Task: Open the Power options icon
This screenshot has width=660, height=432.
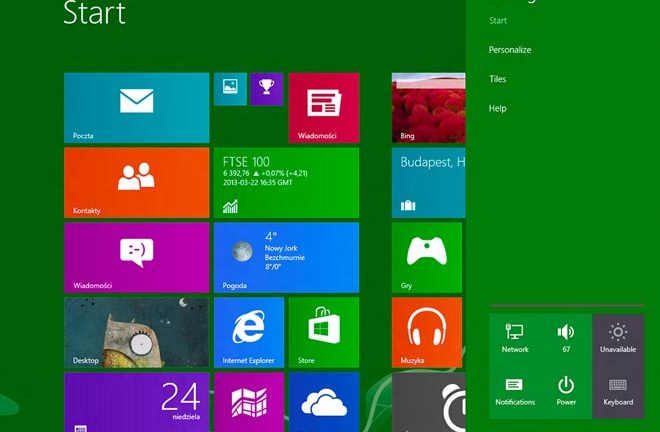Action: [x=566, y=392]
